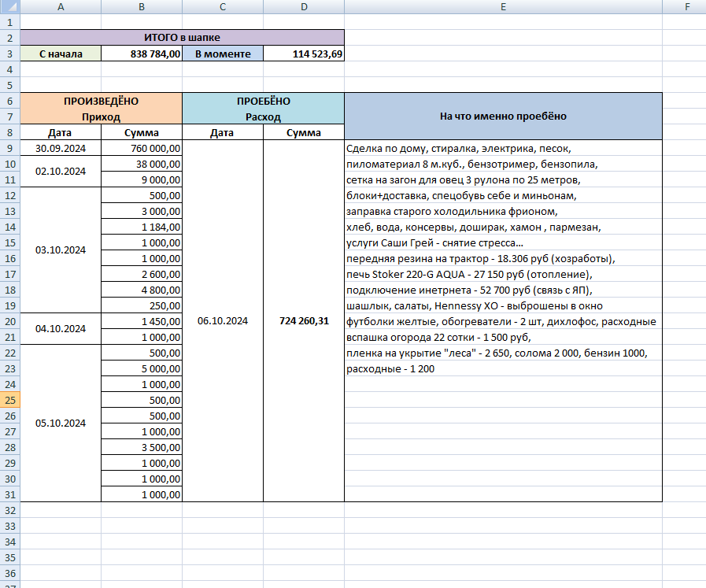Click the expense date 06.10.2024
This screenshot has height=588, width=706.
click(x=223, y=320)
